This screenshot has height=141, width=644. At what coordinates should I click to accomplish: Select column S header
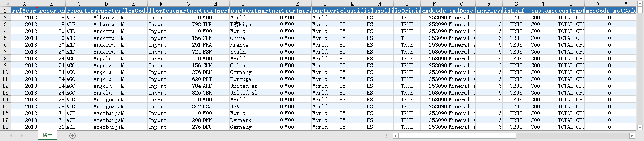516,4
